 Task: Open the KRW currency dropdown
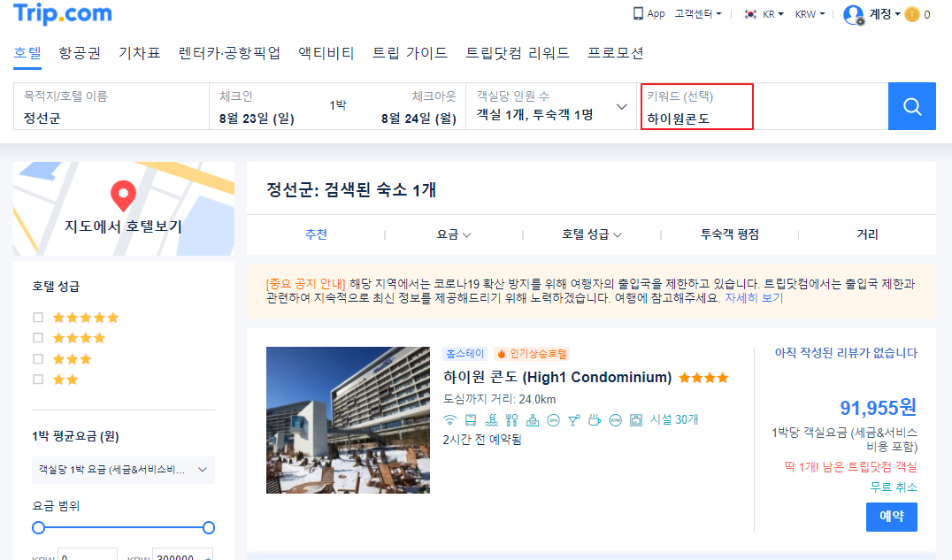click(x=810, y=14)
